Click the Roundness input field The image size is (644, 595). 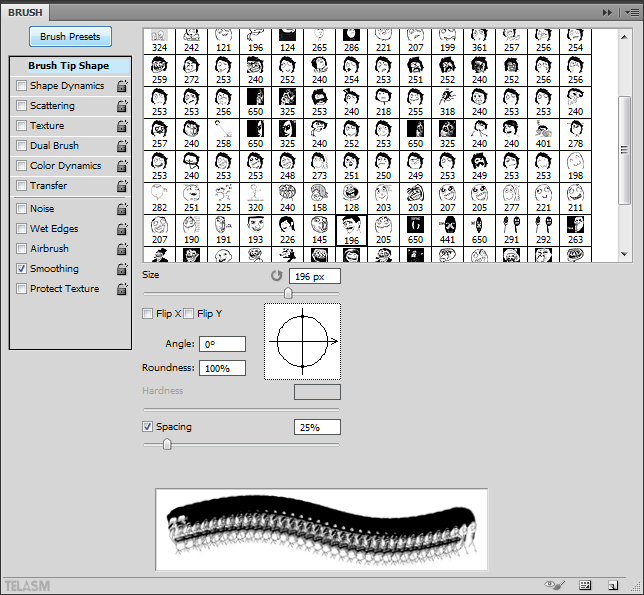(x=222, y=368)
